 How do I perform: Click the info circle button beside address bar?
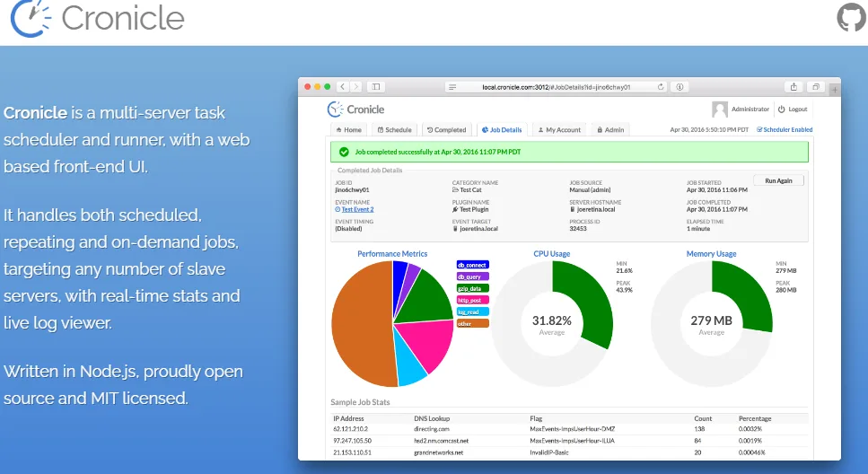679,86
